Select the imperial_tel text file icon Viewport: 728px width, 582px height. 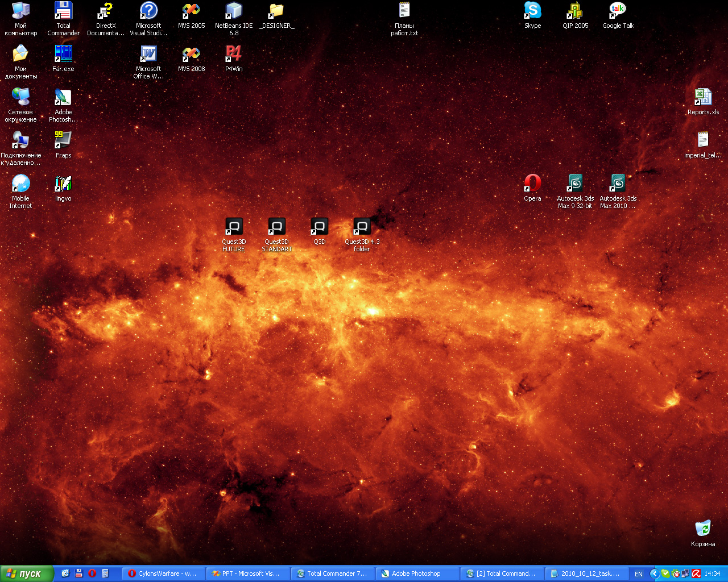tap(703, 145)
